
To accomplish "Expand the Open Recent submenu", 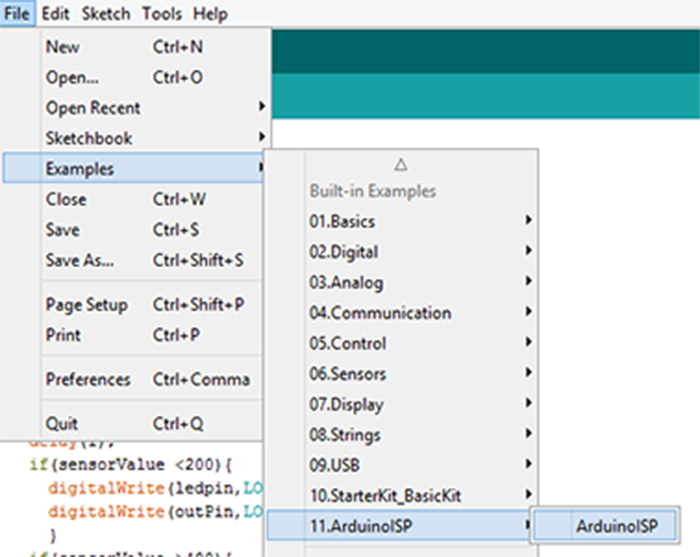I will point(93,108).
